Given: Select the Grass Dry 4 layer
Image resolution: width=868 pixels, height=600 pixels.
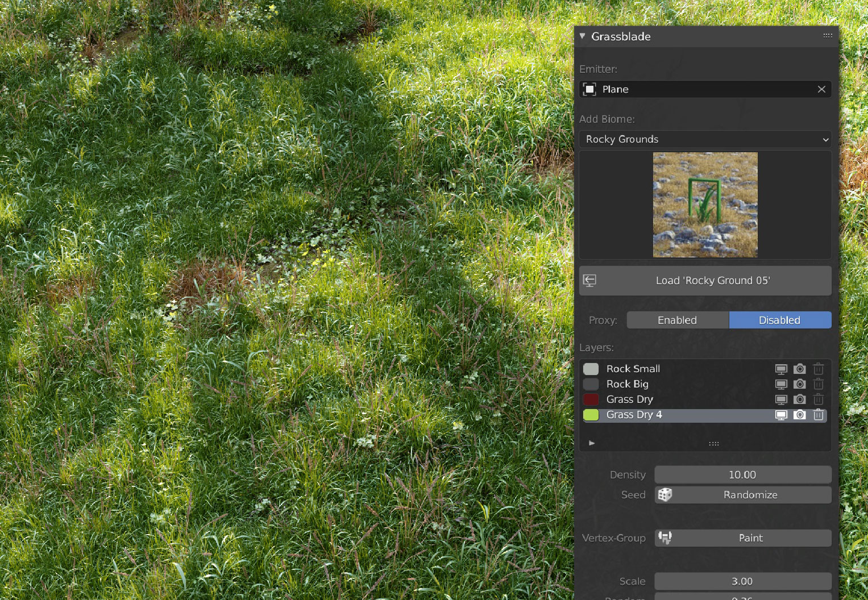Looking at the screenshot, I should 705,415.
